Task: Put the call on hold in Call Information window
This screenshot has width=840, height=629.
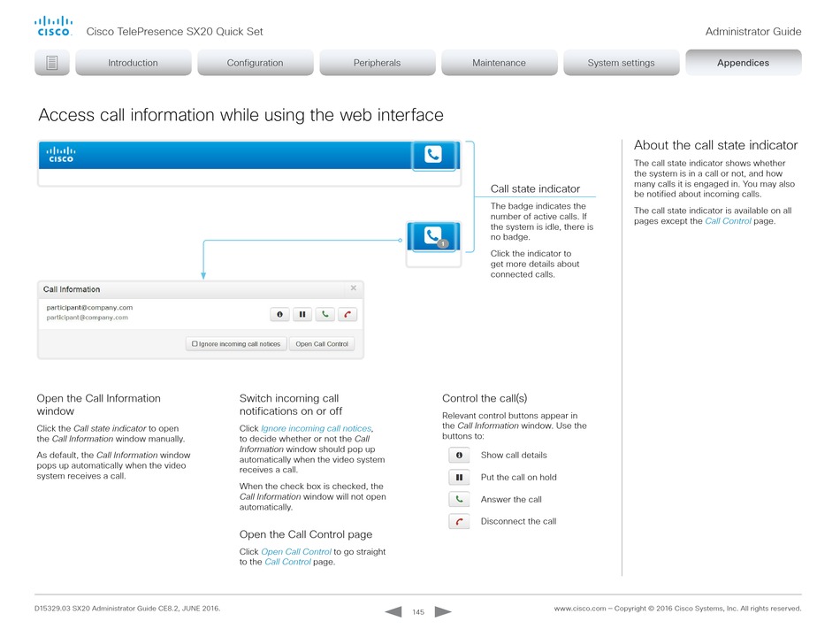Action: (x=302, y=315)
